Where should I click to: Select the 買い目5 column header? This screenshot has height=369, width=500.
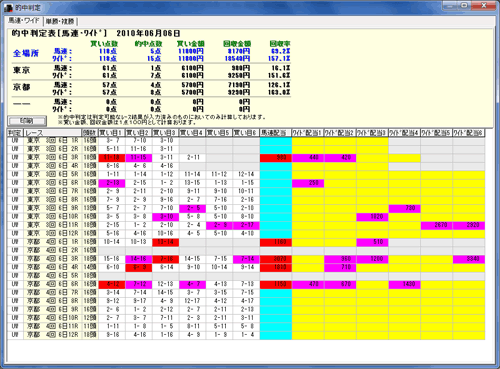pos(219,133)
